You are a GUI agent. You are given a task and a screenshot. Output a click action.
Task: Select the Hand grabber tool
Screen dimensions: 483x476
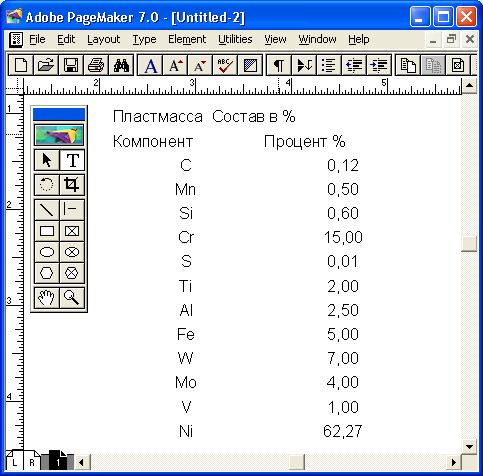point(47,298)
